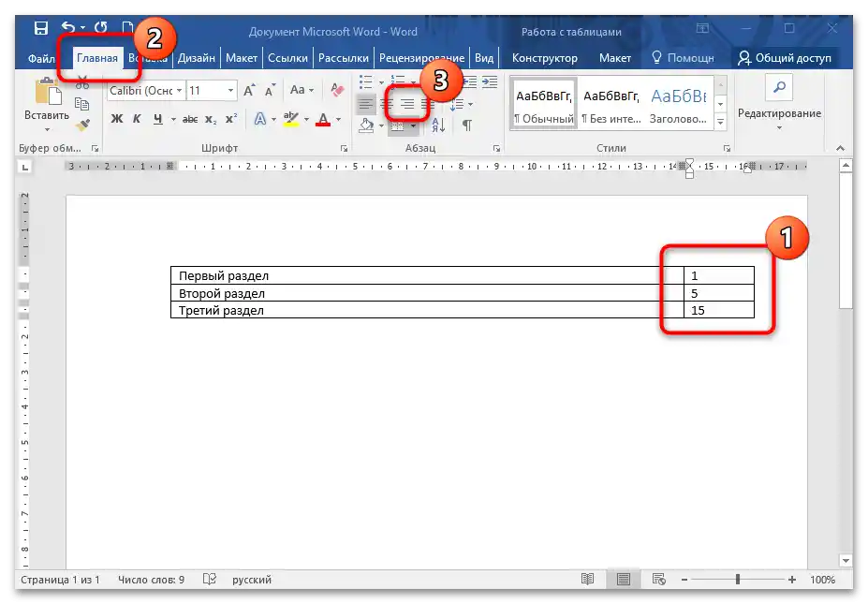The width and height of the screenshot is (868, 604).
Task: Copy the selection with the Copy icon
Action: click(81, 104)
